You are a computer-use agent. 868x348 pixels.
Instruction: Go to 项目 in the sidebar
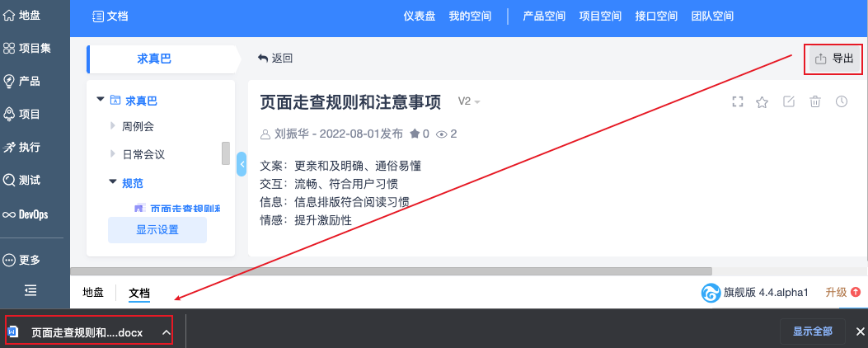[x=22, y=115]
